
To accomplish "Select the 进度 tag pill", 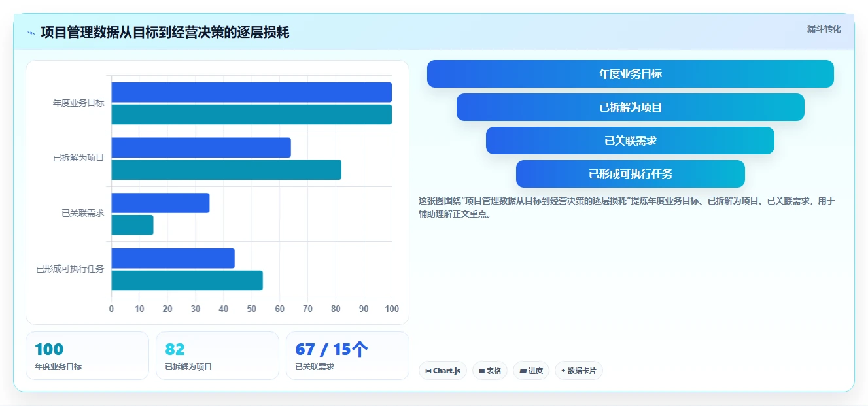I will click(x=531, y=371).
